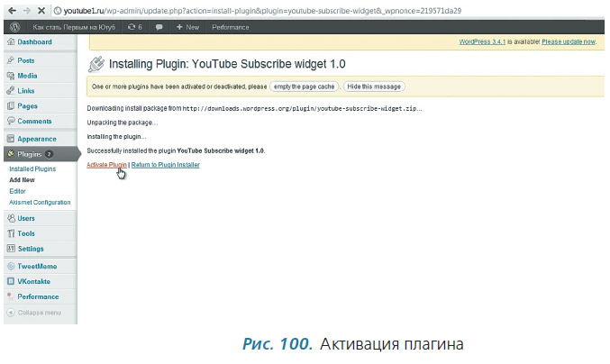Open the Tools menu item
The image size is (610, 364).
click(x=26, y=233)
